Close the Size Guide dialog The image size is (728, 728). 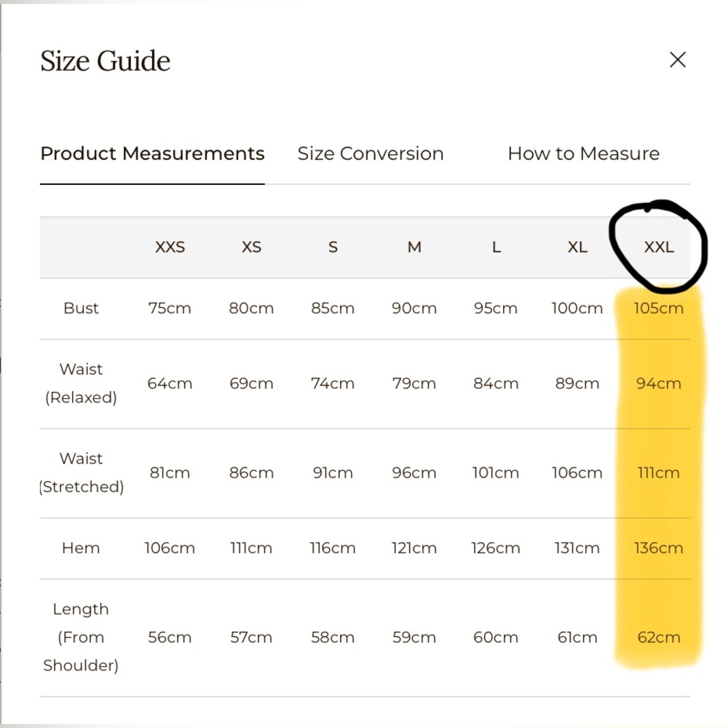point(677,60)
